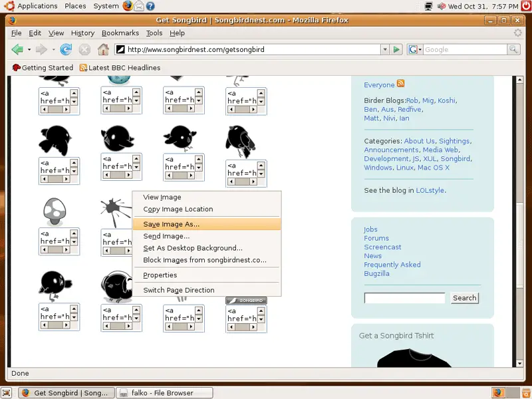This screenshot has height=399, width=532.
Task: Click the Latest BBC Headlines bookmark
Action: 120,68
